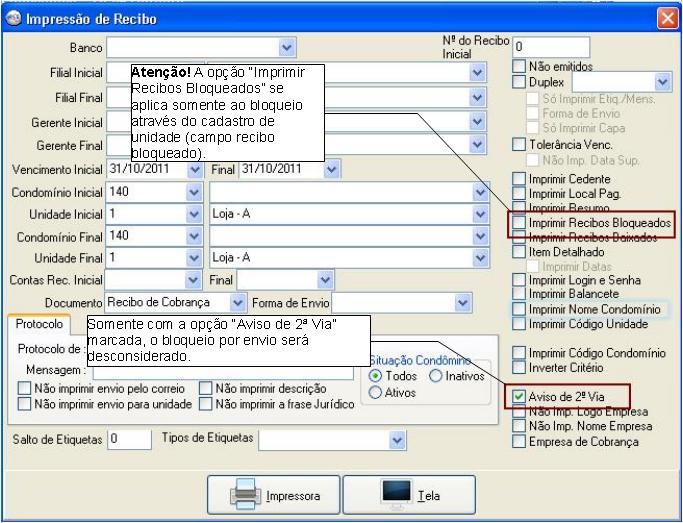Enable the Item Detalhado checkbox
The height and width of the screenshot is (523, 683).
tap(519, 255)
